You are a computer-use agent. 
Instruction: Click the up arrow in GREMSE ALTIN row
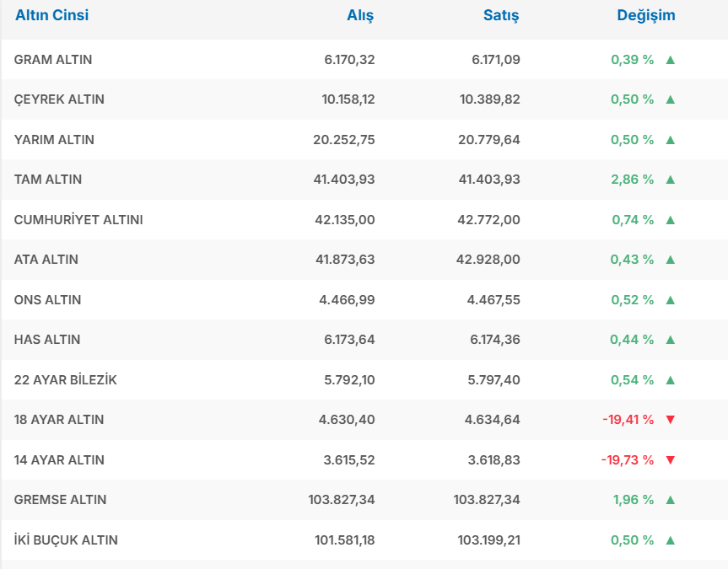[x=671, y=500]
